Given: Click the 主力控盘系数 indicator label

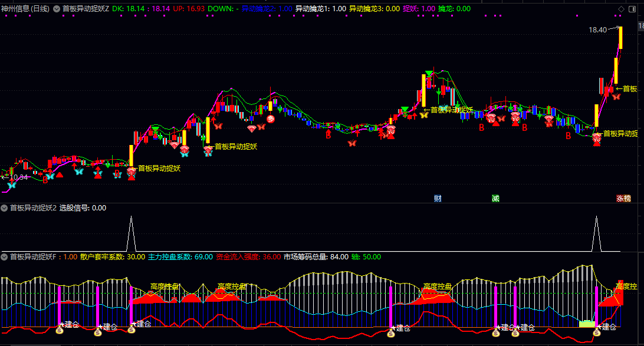Looking at the screenshot, I should coord(171,257).
